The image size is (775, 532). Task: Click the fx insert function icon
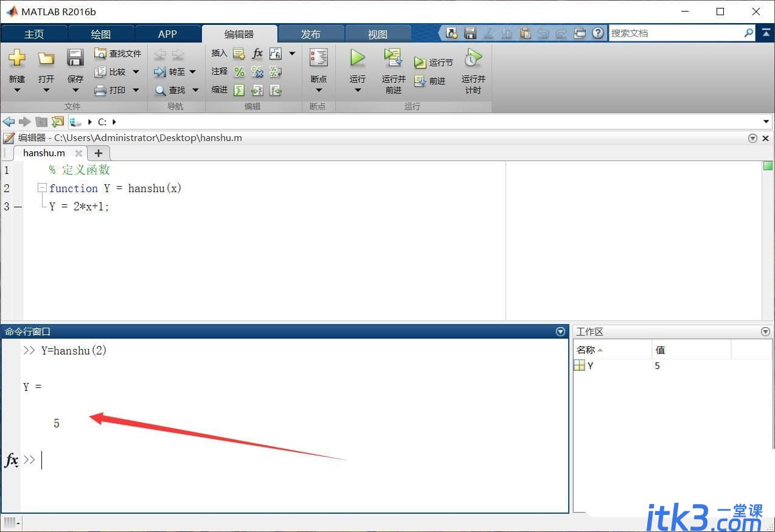(257, 54)
